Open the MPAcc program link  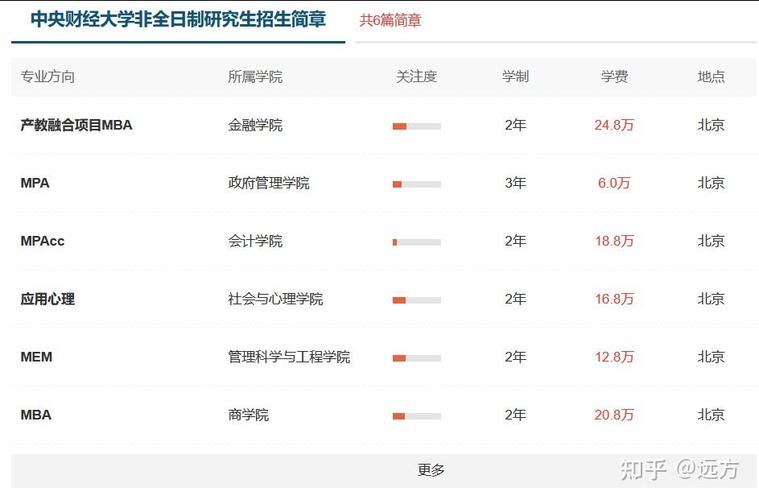42,241
